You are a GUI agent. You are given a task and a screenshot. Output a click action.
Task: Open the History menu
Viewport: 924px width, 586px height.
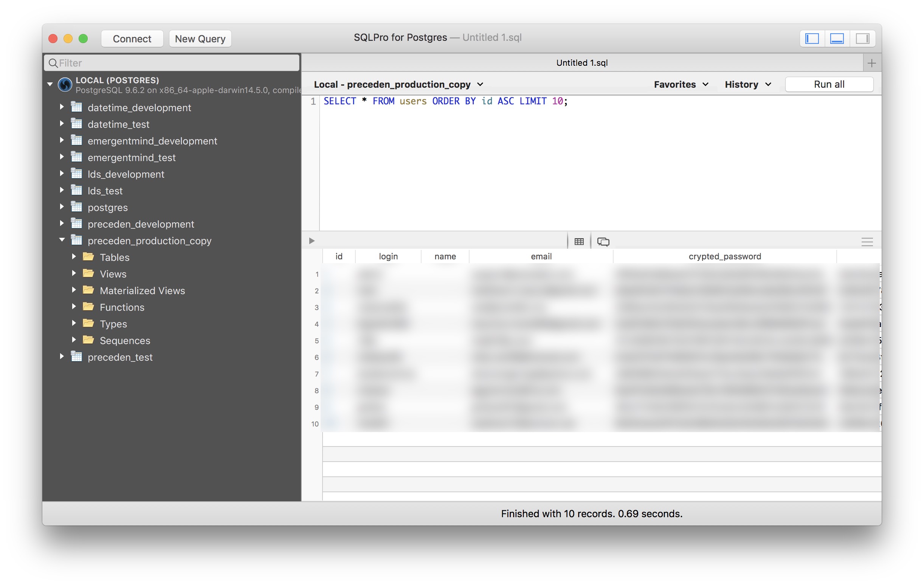(x=747, y=84)
